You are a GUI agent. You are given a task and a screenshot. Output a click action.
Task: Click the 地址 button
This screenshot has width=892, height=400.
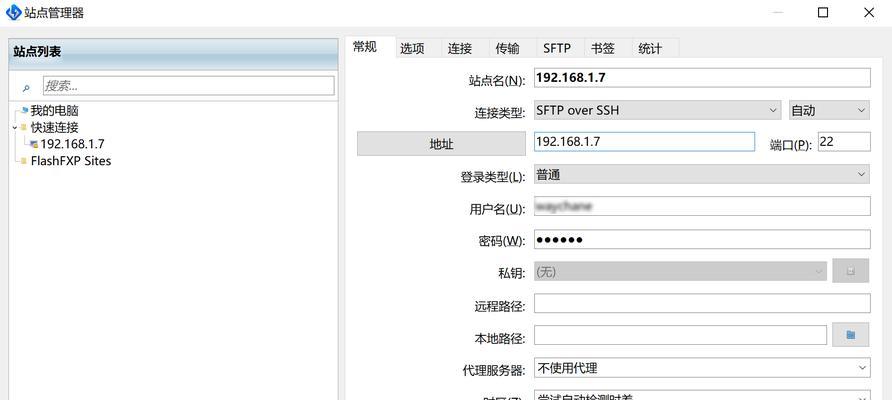441,143
